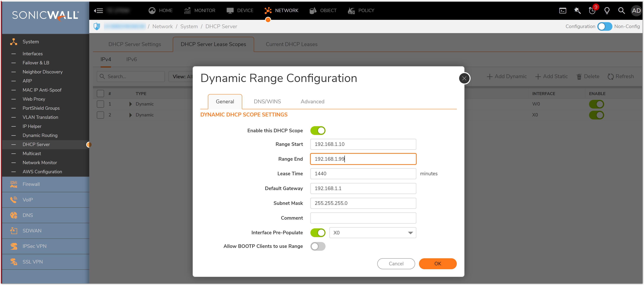Click the Refresh arrows icon
The height and width of the screenshot is (285, 644).
tap(611, 76)
